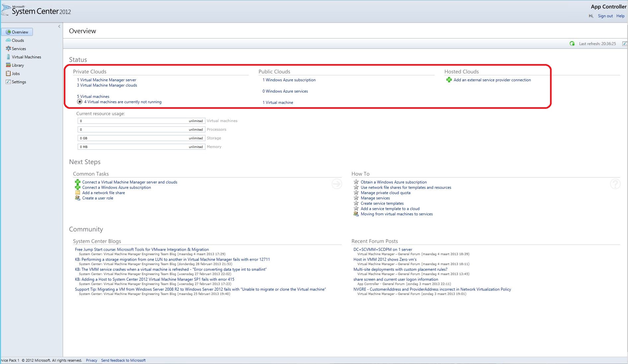628x364 pixels.
Task: Open Host in VMM 2012 shows Zero vm's post
Action: coord(385,259)
